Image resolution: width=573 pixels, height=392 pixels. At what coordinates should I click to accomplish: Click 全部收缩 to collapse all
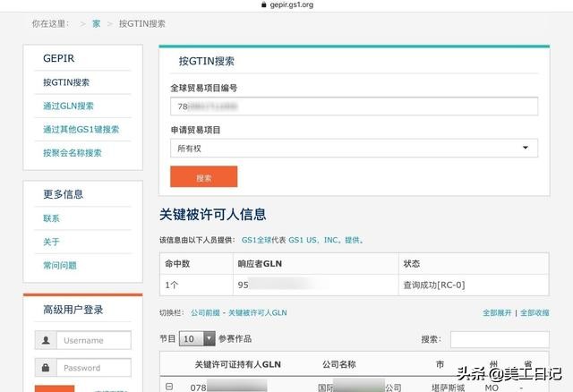click(535, 312)
